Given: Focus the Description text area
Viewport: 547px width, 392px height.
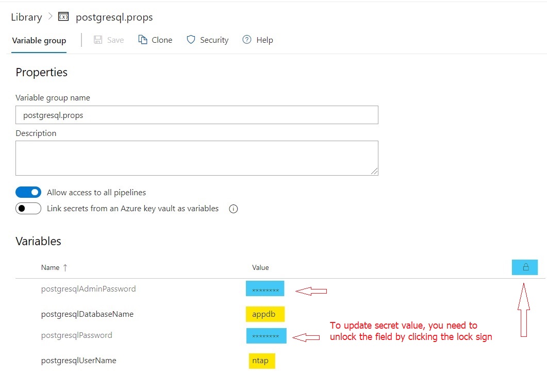Looking at the screenshot, I should click(x=196, y=158).
